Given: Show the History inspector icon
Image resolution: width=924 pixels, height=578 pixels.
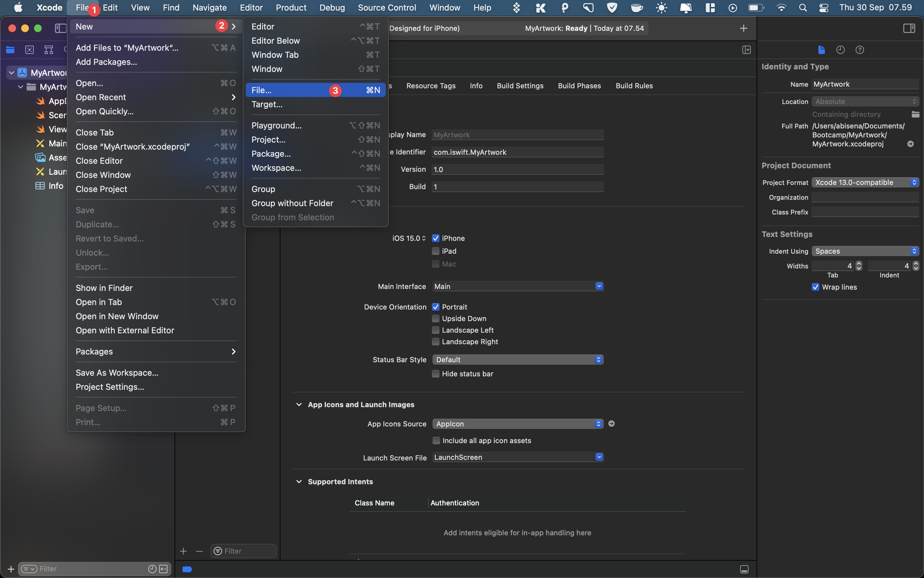Looking at the screenshot, I should (840, 50).
